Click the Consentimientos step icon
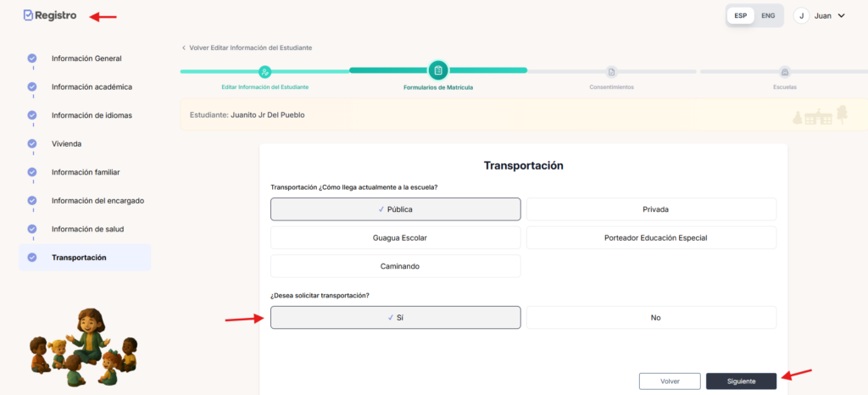This screenshot has width=868, height=395. (x=611, y=71)
